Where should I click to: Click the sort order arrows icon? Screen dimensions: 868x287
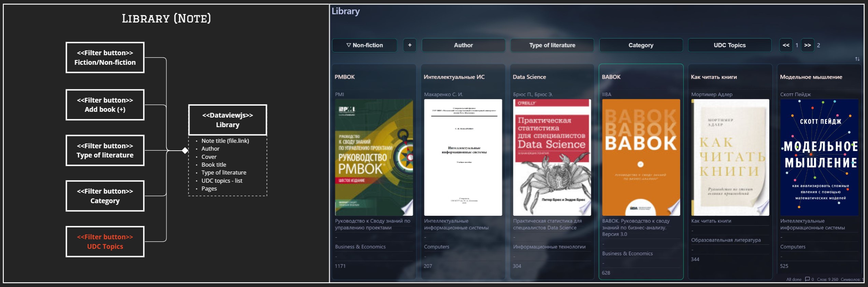tap(857, 59)
